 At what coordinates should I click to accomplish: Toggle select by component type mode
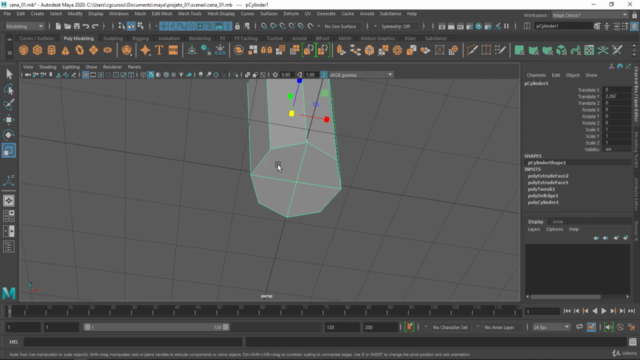click(140, 26)
